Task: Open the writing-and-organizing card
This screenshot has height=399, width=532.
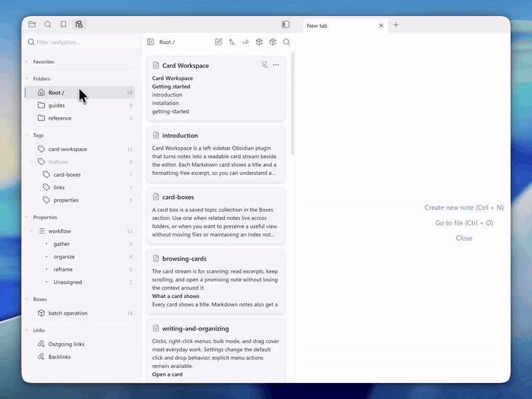Action: (215, 351)
